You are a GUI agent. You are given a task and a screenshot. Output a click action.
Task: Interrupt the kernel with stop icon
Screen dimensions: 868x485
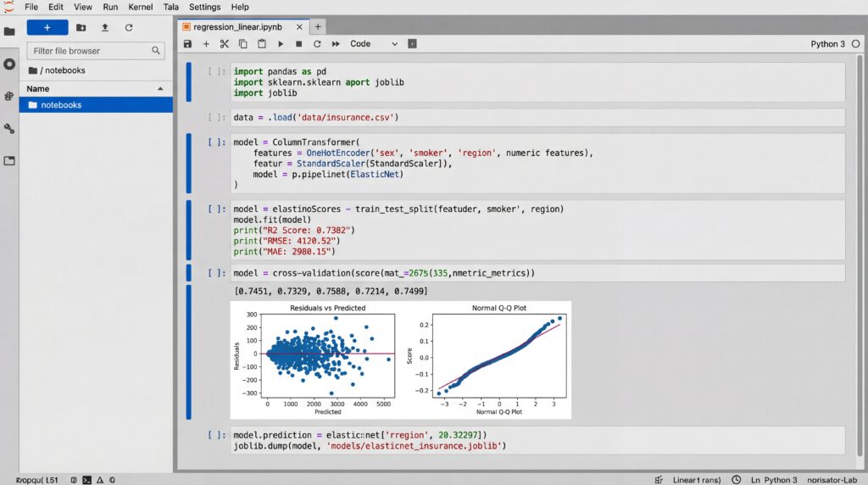click(299, 44)
